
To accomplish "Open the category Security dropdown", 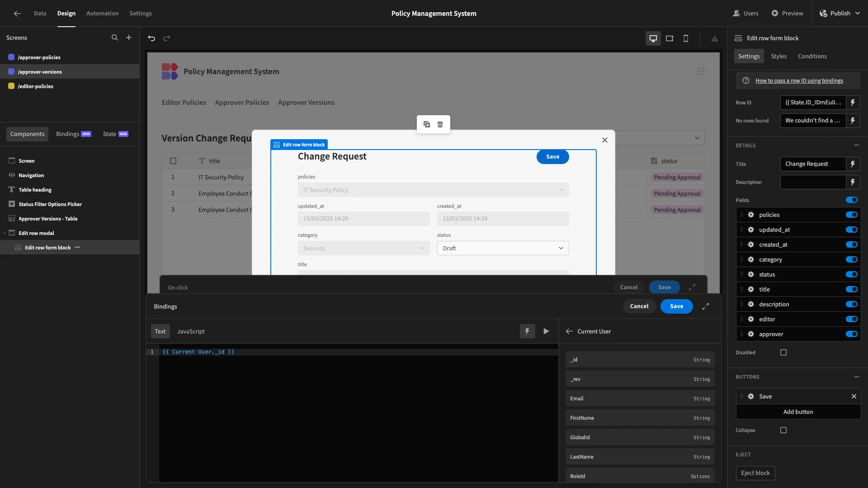I will click(x=363, y=249).
